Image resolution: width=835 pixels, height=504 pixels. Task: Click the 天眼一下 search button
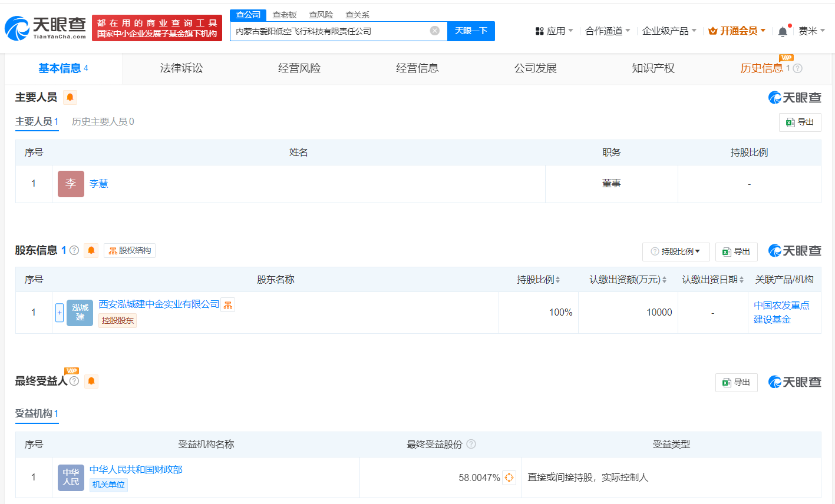[x=471, y=31]
